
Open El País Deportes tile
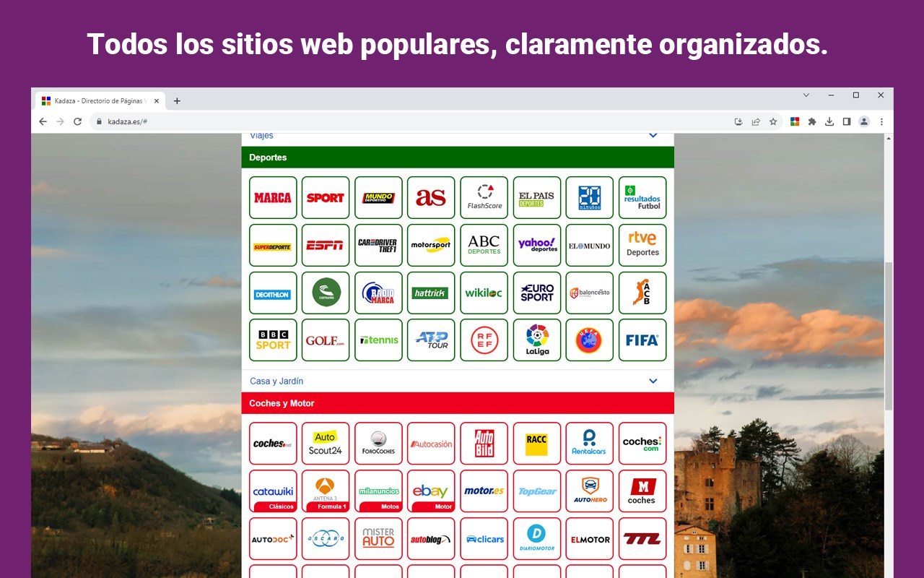[537, 197]
